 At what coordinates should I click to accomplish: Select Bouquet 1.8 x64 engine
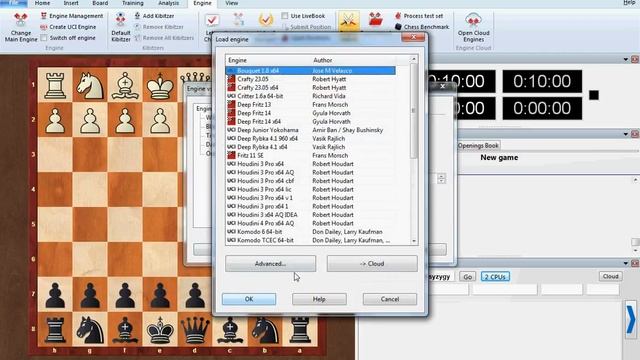click(x=311, y=71)
